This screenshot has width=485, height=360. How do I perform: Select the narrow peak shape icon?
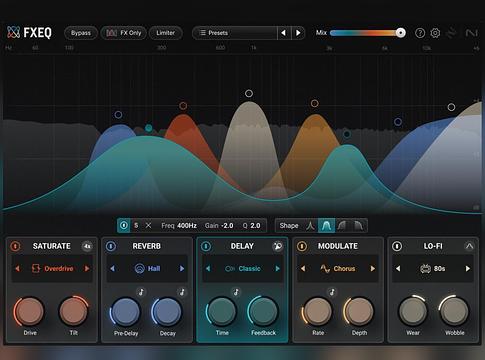click(x=311, y=226)
